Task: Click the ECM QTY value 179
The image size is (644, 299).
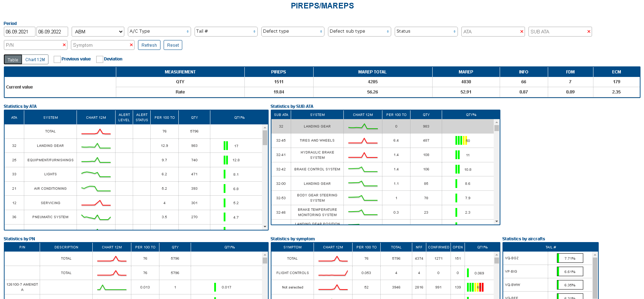Action: click(x=617, y=82)
